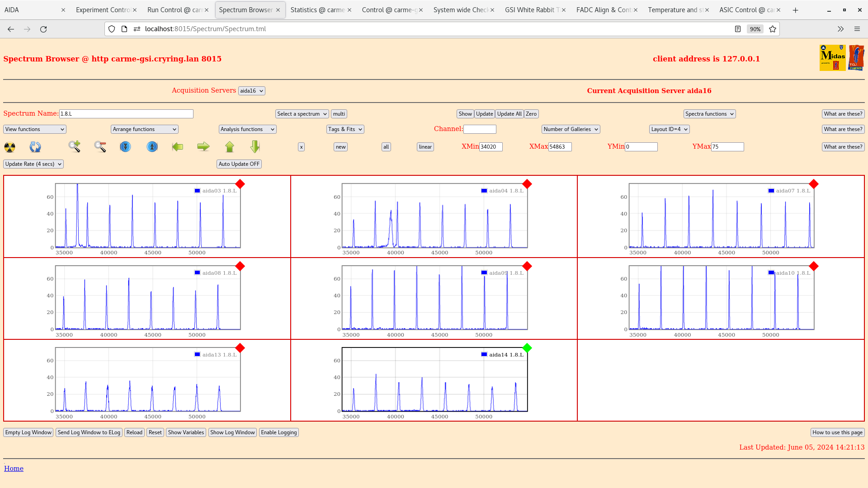Toggle the Auto Update OFF button
Viewport: 868px width, 488px height.
pos(239,164)
